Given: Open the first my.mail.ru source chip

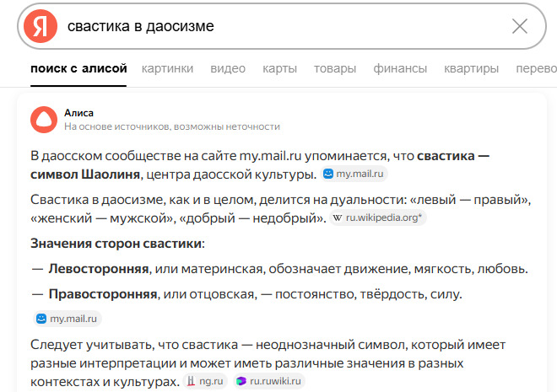Looking at the screenshot, I should pos(354,174).
